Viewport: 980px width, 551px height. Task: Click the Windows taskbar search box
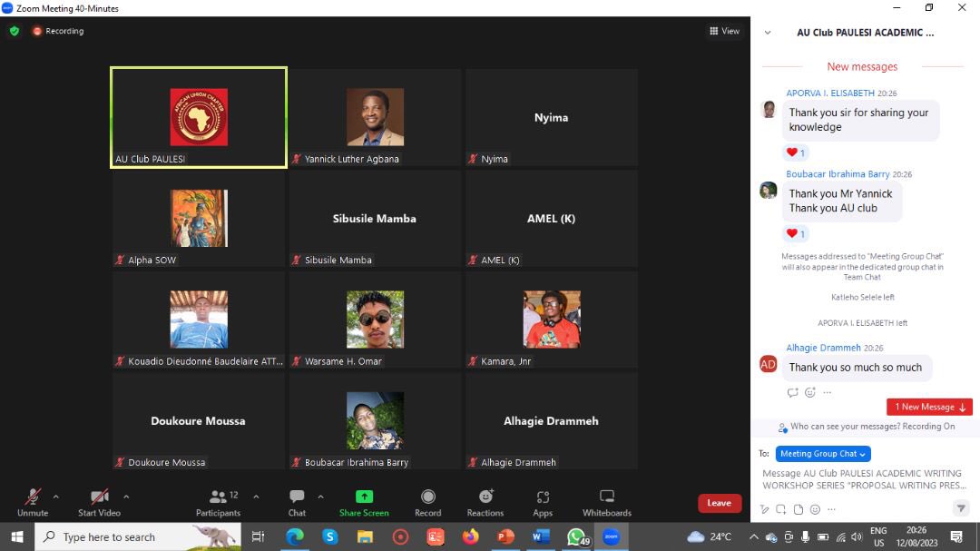tap(138, 536)
